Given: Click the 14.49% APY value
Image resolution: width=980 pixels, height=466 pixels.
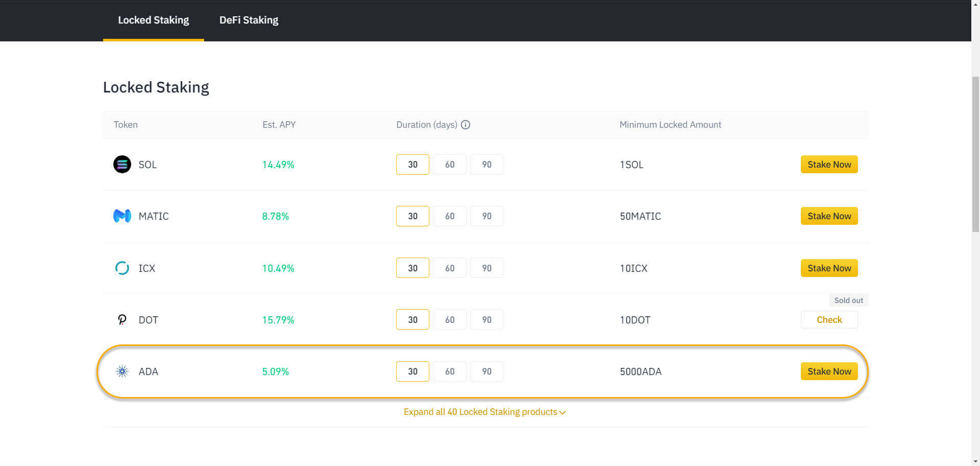Looking at the screenshot, I should pyautogui.click(x=278, y=165).
